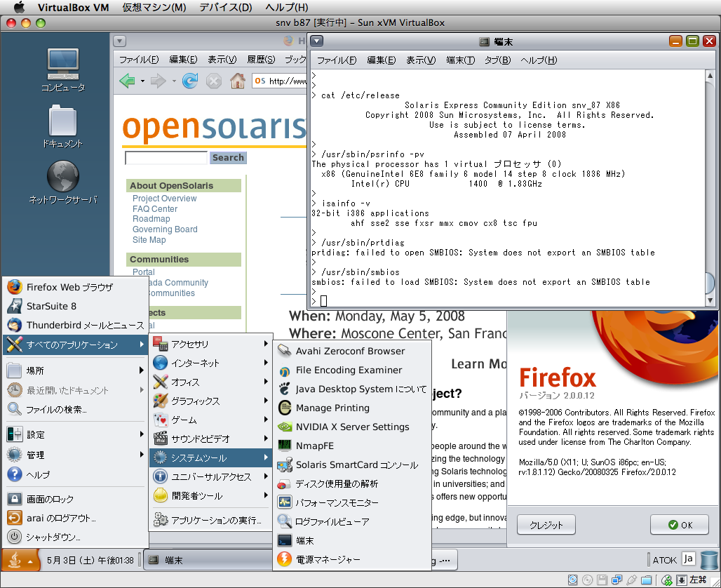Click Firefox forward arrow button
Screen dimensions: 721x588
click(159, 81)
